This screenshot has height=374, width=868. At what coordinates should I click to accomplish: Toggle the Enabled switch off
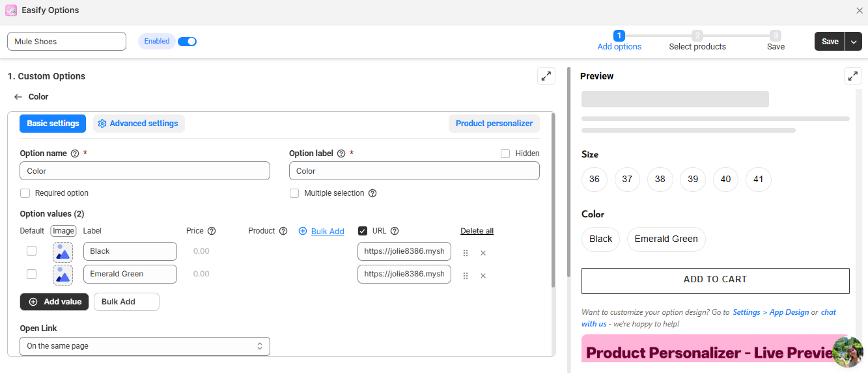(x=187, y=42)
